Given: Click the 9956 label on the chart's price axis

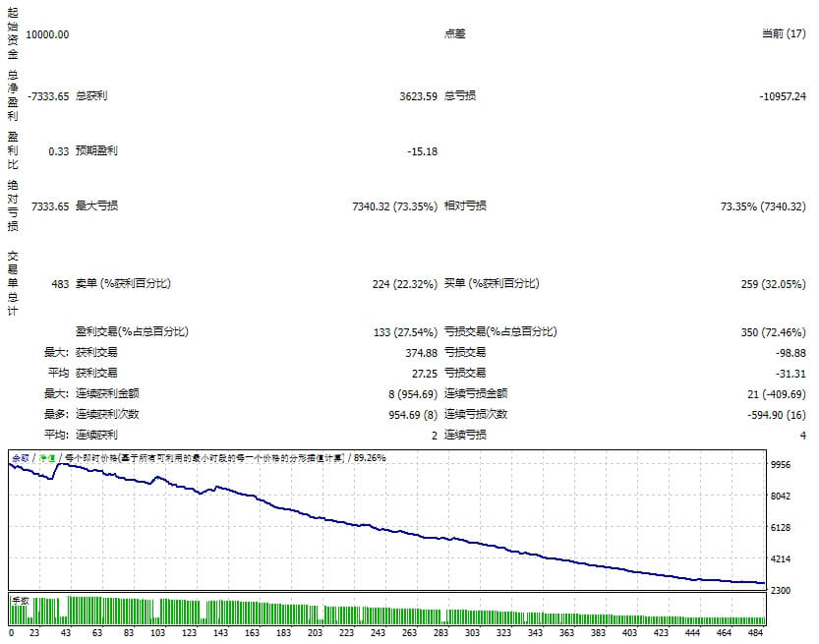Looking at the screenshot, I should 782,464.
